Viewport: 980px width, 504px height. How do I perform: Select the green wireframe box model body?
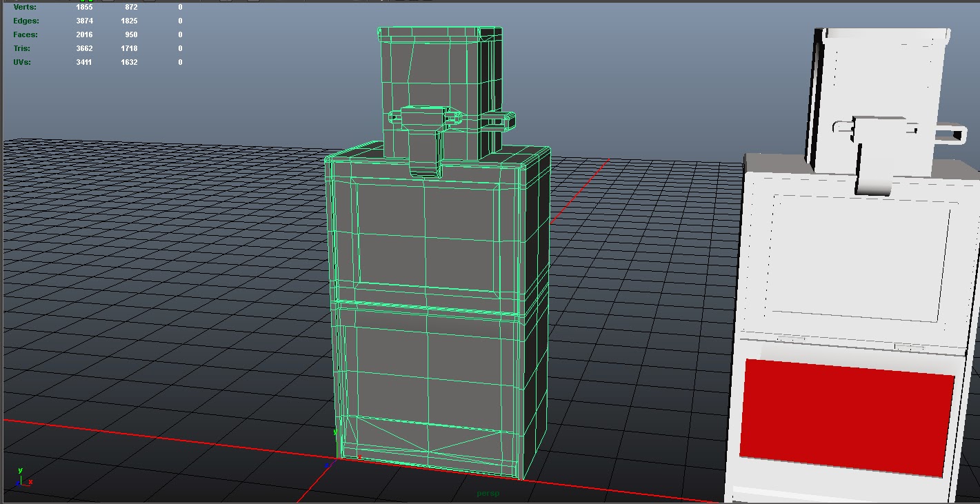coord(438,310)
